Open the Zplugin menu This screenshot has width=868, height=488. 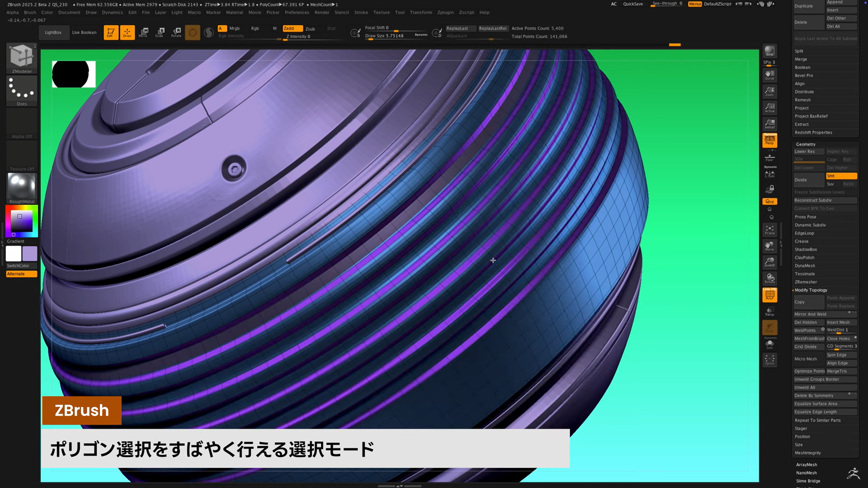pyautogui.click(x=445, y=12)
